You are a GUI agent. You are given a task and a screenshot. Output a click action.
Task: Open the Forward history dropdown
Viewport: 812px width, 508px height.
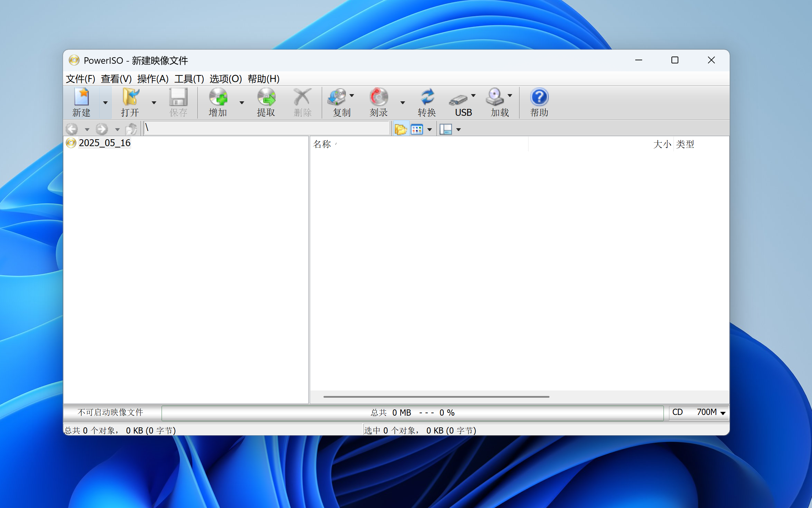(x=117, y=129)
